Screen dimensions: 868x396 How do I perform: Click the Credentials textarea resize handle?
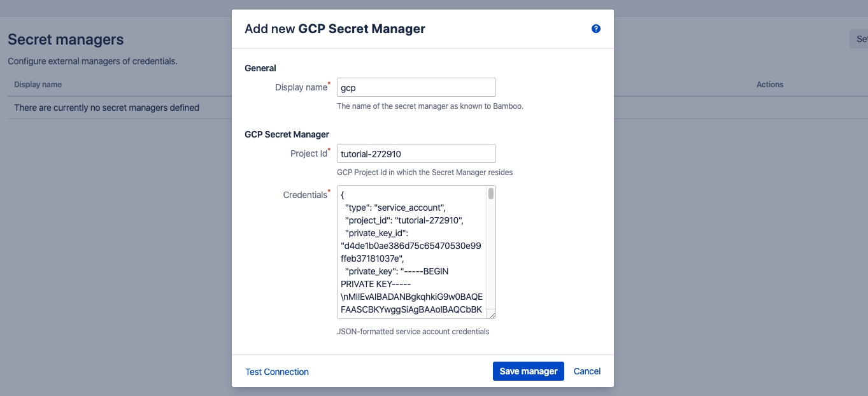click(x=492, y=315)
